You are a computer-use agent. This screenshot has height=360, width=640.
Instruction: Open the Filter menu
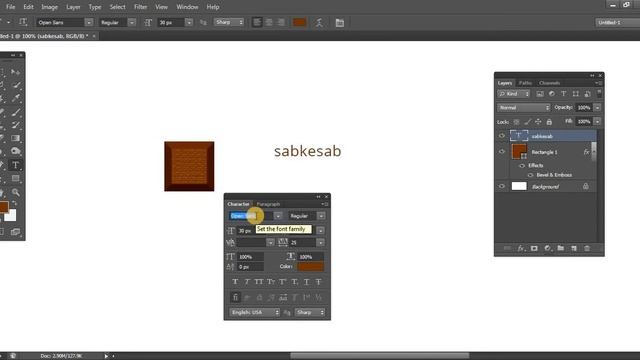[140, 7]
